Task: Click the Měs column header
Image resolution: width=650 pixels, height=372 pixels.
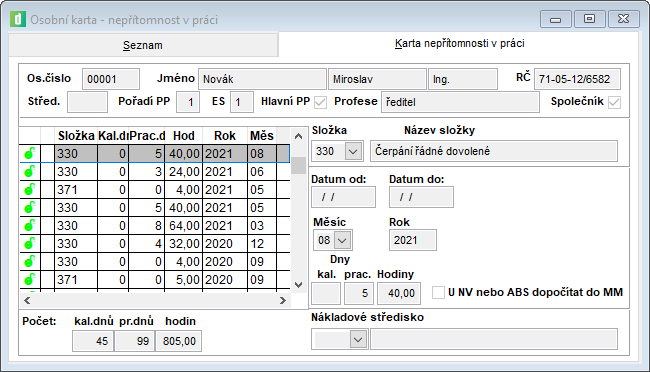Action: click(x=262, y=136)
